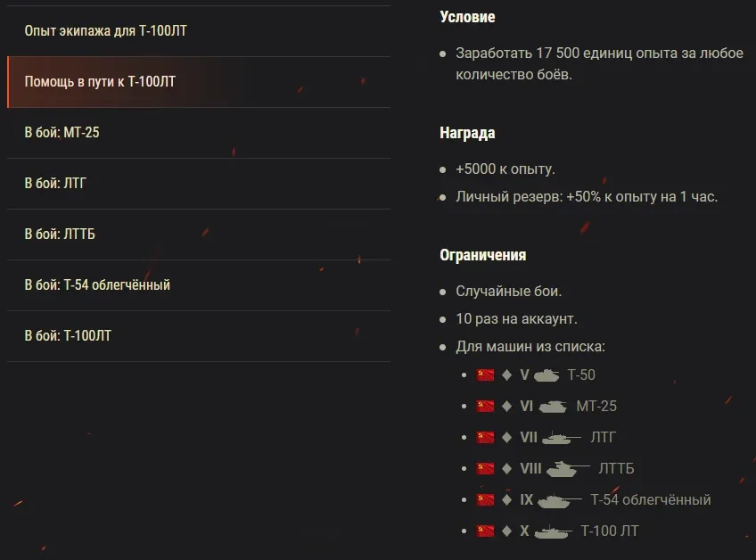Open 'В бой: Т-54 облегчённый' mission

click(x=97, y=285)
